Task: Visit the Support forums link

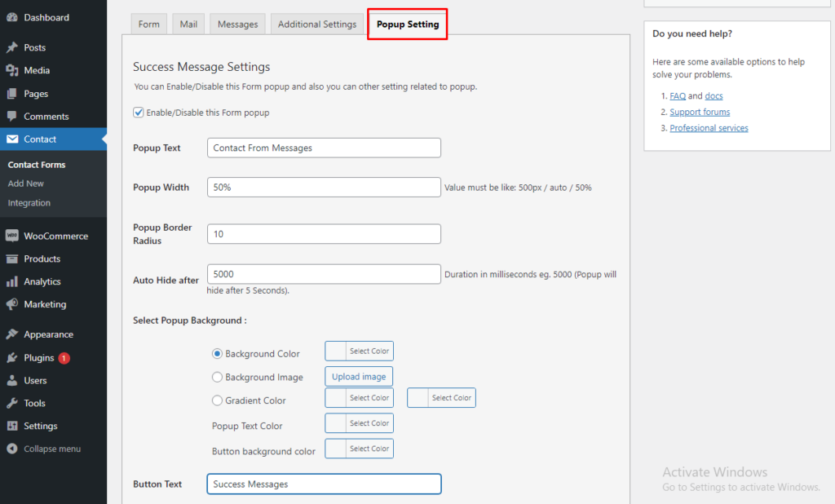Action: [700, 112]
